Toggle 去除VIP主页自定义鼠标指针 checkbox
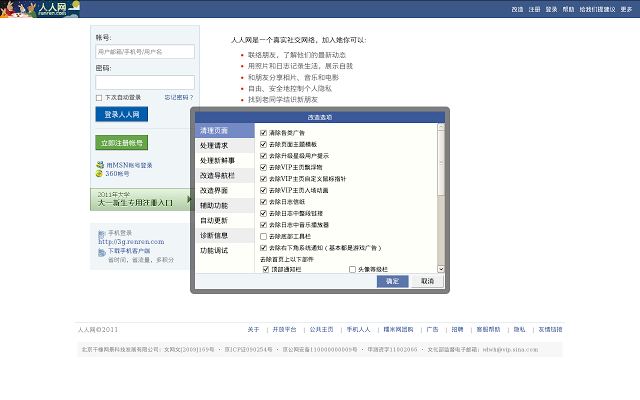 pos(263,179)
